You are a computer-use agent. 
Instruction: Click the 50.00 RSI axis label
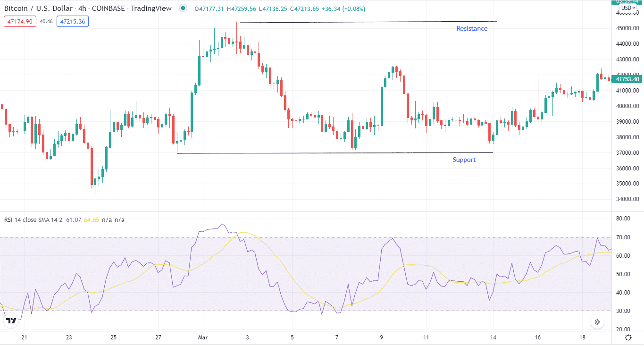pyautogui.click(x=623, y=274)
